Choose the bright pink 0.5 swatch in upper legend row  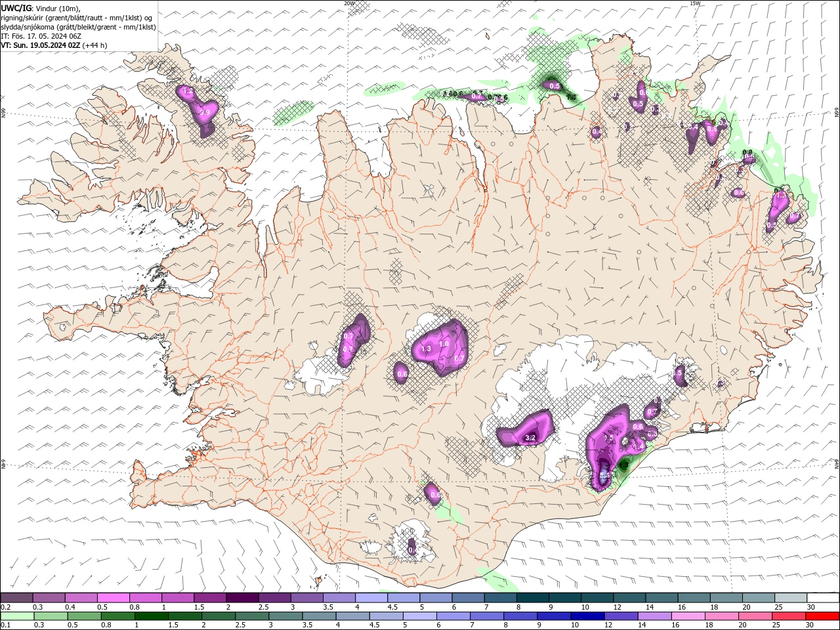coord(113,598)
